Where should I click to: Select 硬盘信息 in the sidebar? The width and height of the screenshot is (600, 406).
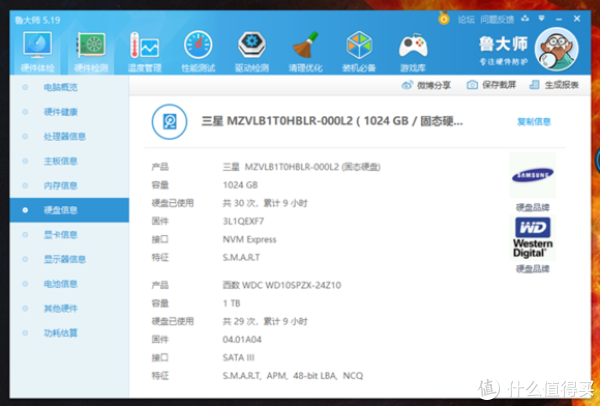point(69,210)
